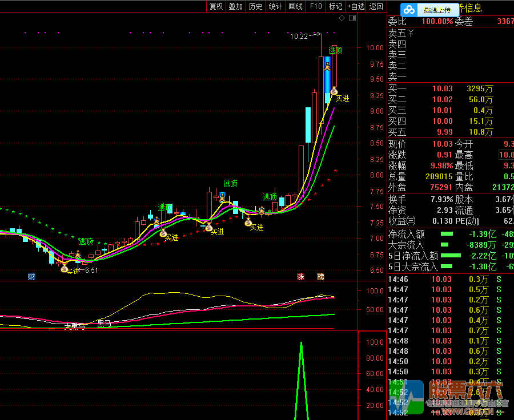Click the 5日净流入额 green bar

(x=451, y=255)
